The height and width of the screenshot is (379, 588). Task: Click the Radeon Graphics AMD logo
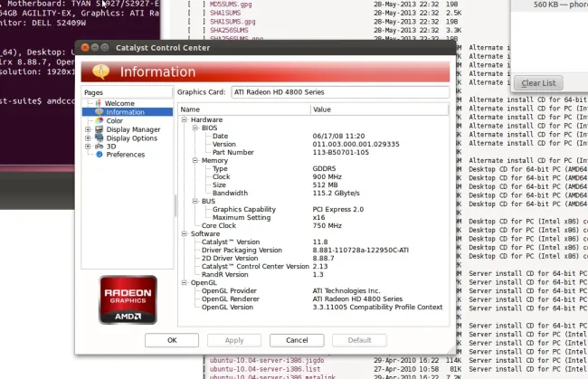pos(128,299)
